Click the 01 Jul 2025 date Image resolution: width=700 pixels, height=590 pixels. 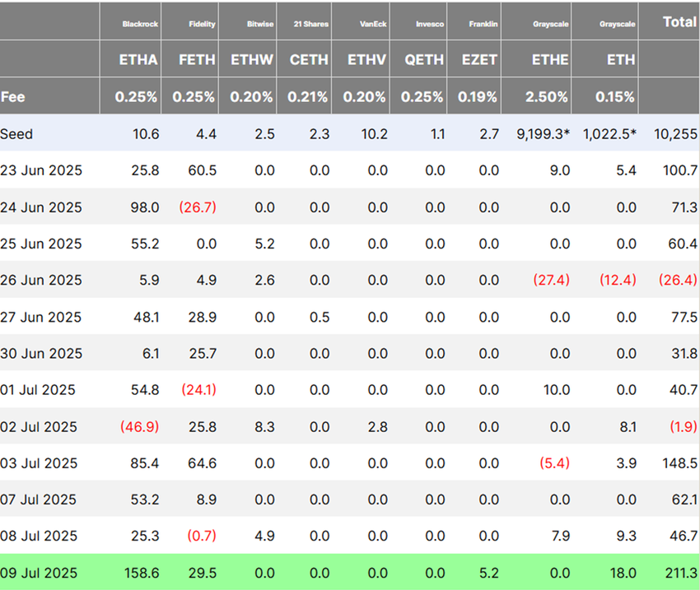pos(38,390)
